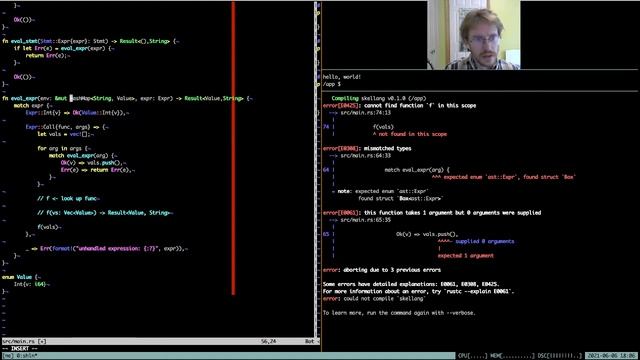Click 'error: aborting due to 3 previous errors'
The width and height of the screenshot is (640, 360).
[382, 270]
